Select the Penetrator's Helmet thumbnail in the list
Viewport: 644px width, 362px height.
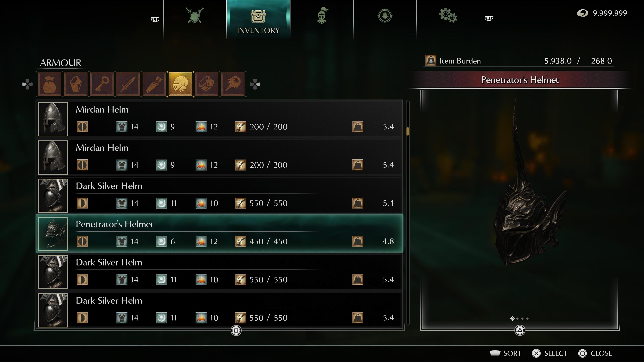tap(53, 234)
